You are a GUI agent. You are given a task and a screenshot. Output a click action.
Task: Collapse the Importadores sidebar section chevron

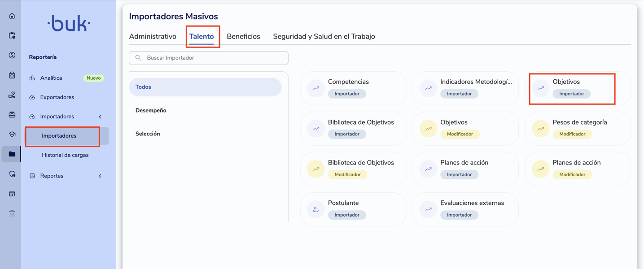pos(100,117)
